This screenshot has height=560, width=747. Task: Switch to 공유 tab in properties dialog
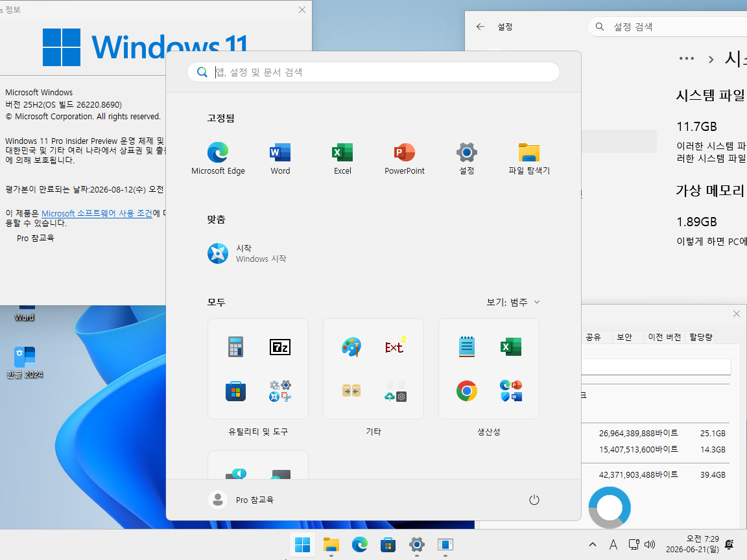tap(593, 337)
